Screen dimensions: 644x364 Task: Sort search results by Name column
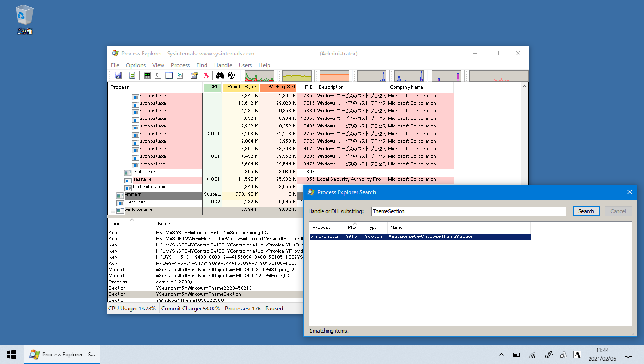tap(459, 227)
